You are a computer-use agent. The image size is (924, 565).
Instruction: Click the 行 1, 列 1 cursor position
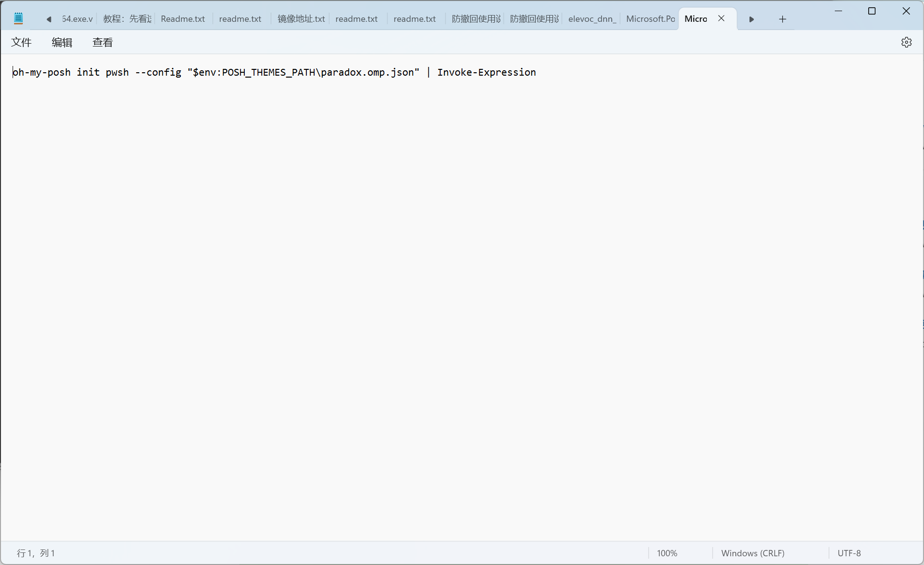[x=36, y=553]
